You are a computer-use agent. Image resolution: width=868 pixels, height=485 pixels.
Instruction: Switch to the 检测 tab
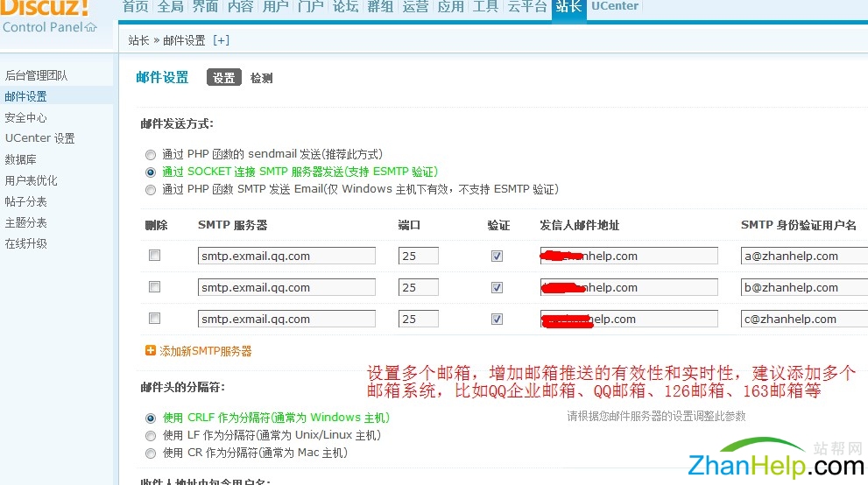(x=261, y=78)
